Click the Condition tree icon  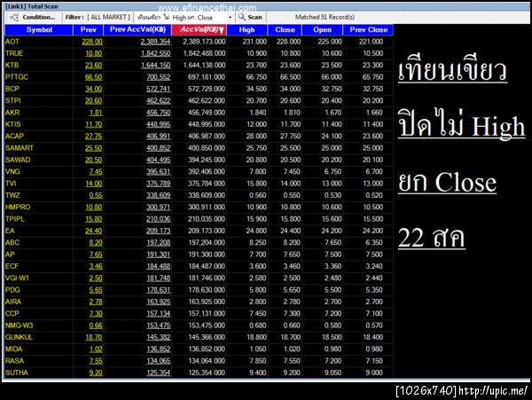coord(14,17)
